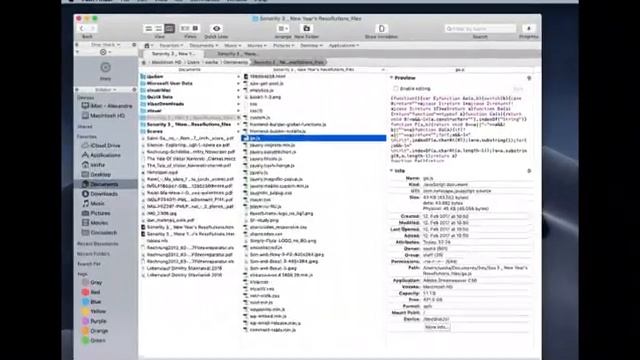Open the Preview section gear menu
The image size is (640, 360).
(529, 78)
